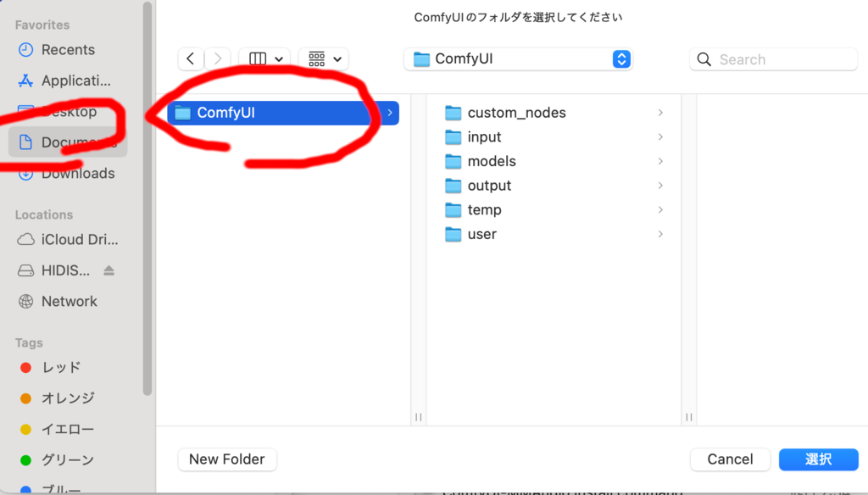
Task: Click the iCloud Drive cloud icon
Action: click(25, 240)
